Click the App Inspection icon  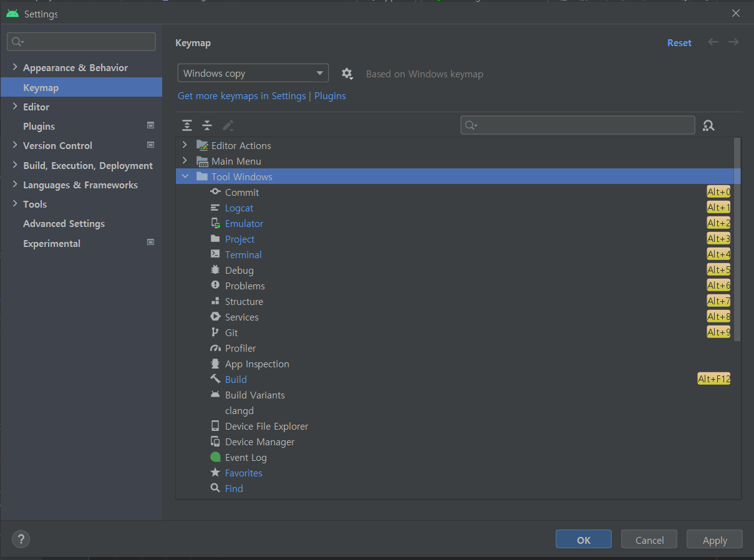215,364
